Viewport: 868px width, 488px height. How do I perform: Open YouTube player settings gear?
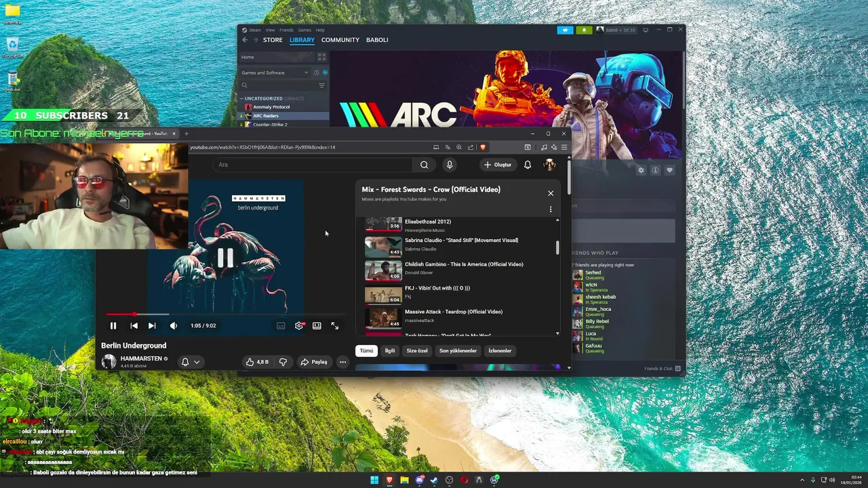coord(299,326)
